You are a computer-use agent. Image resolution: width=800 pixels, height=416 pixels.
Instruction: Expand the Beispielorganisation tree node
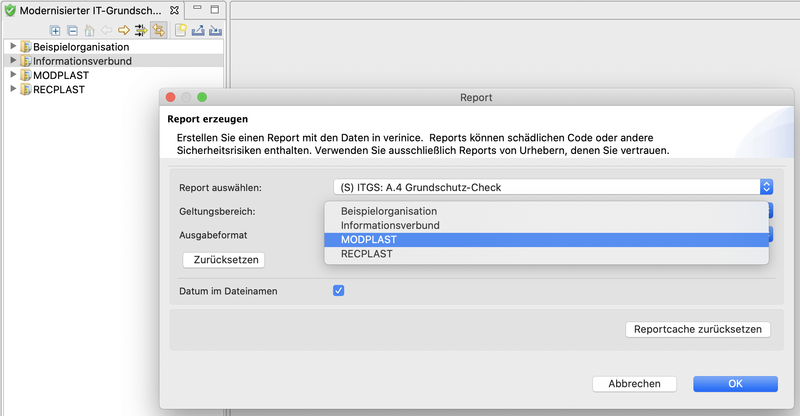point(13,46)
